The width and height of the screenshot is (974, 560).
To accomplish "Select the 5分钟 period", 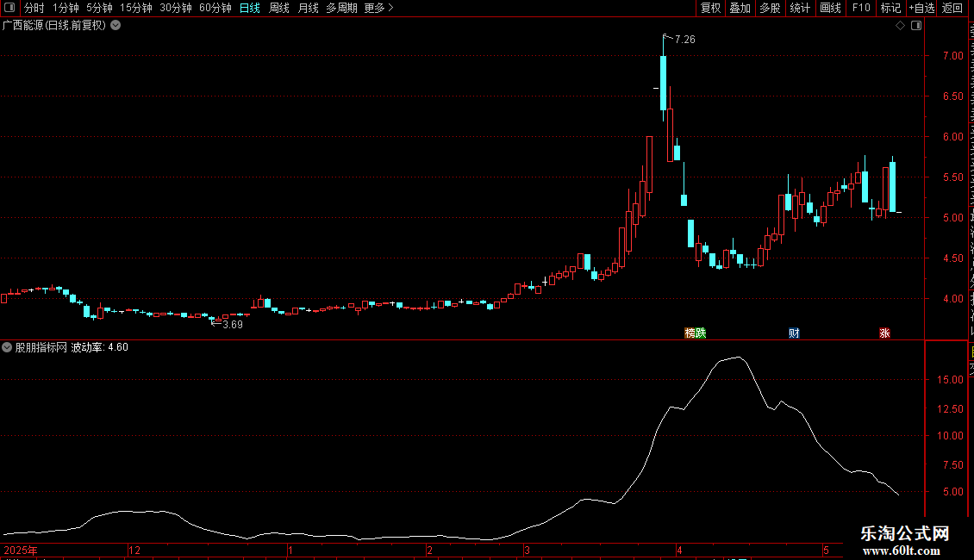I will [x=99, y=8].
